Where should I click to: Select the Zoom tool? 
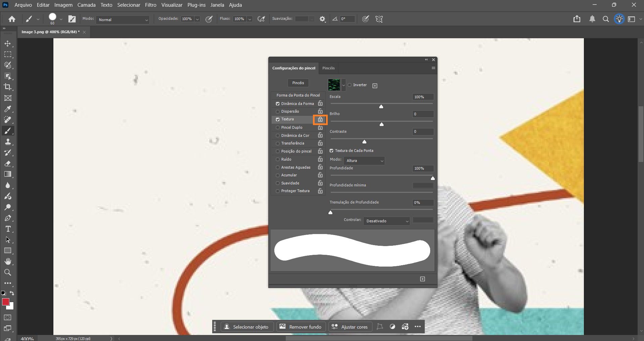point(8,272)
